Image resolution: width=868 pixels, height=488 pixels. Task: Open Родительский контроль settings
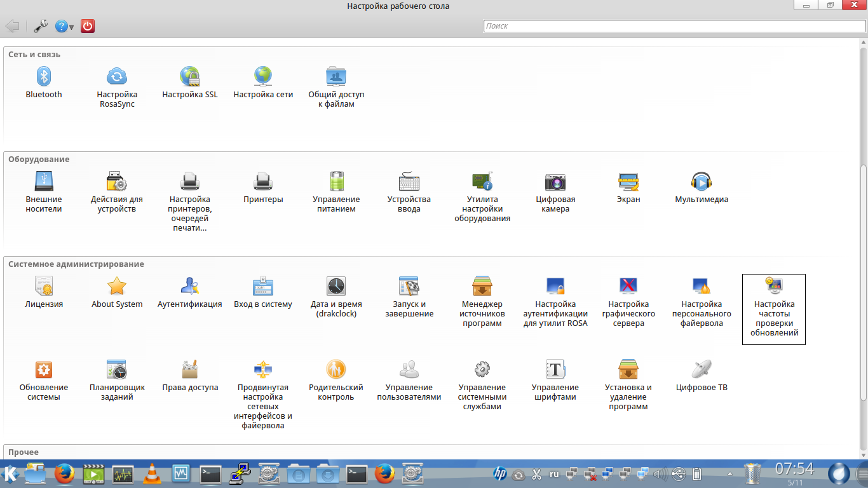pos(336,370)
